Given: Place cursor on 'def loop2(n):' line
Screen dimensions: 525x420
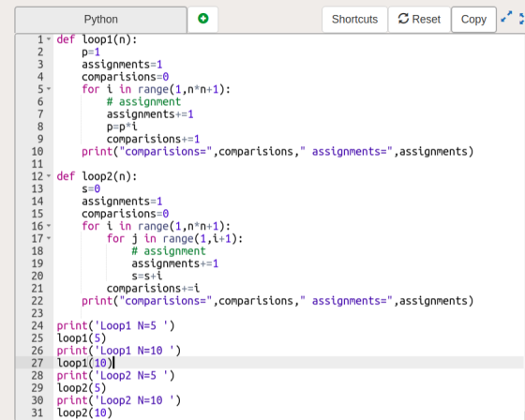Looking at the screenshot, I should tap(97, 176).
